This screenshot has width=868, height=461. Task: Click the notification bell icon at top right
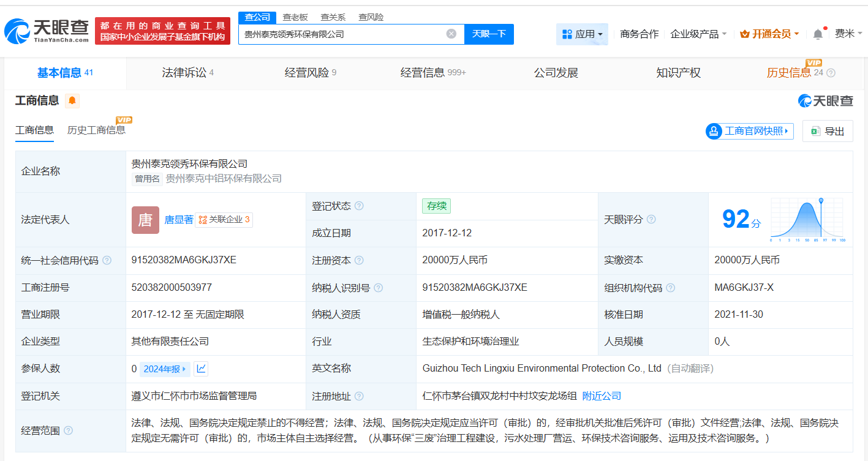point(817,34)
